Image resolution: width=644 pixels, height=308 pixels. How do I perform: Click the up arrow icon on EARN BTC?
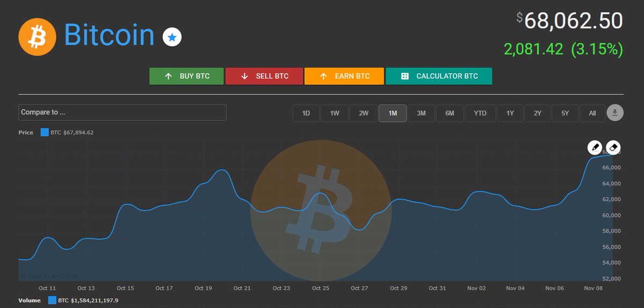coord(324,76)
